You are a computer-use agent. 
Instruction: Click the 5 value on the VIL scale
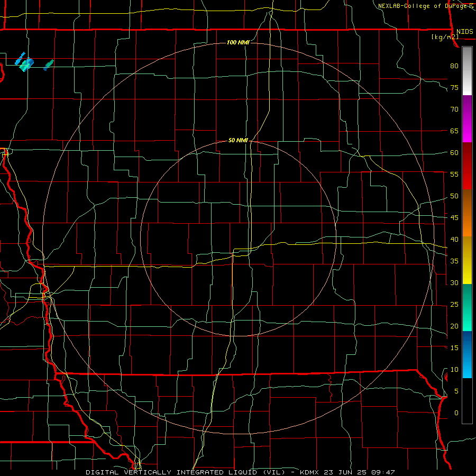(x=456, y=391)
